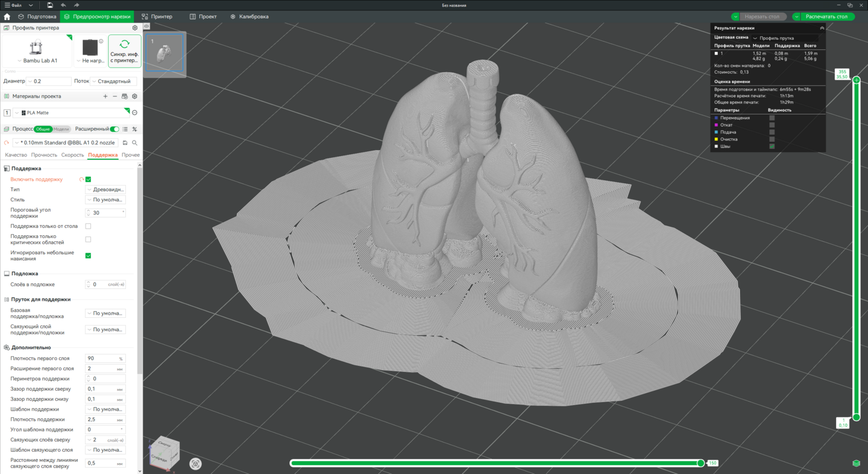Click the save project icon
The height and width of the screenshot is (474, 868).
(50, 5)
